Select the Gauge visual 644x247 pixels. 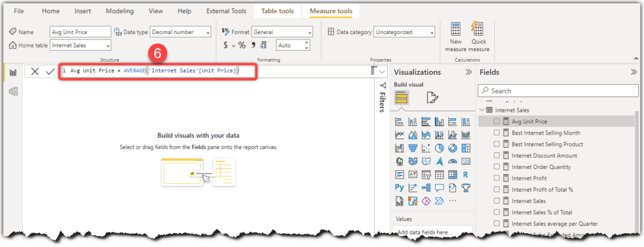pos(453,162)
